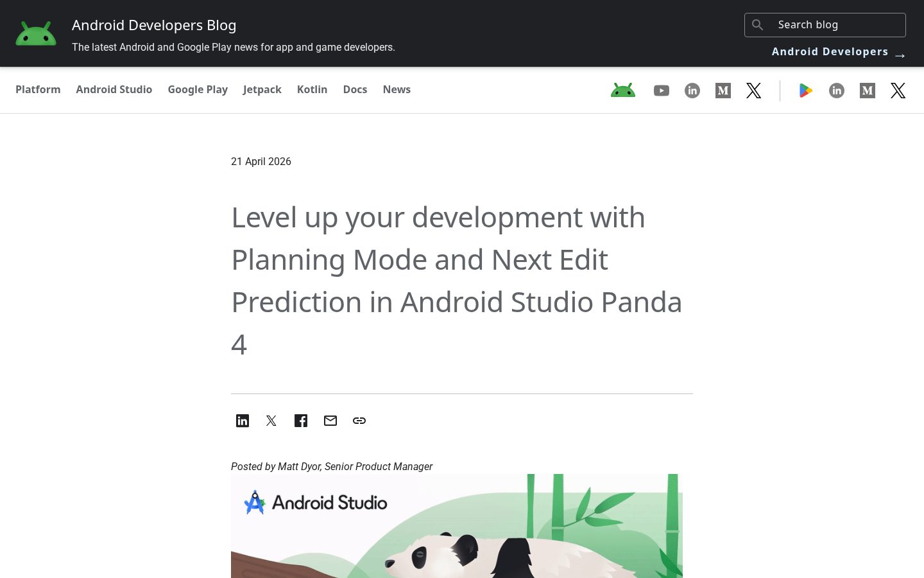The width and height of the screenshot is (924, 578).
Task: Open Google Play Medium icon right of divider
Action: (868, 91)
